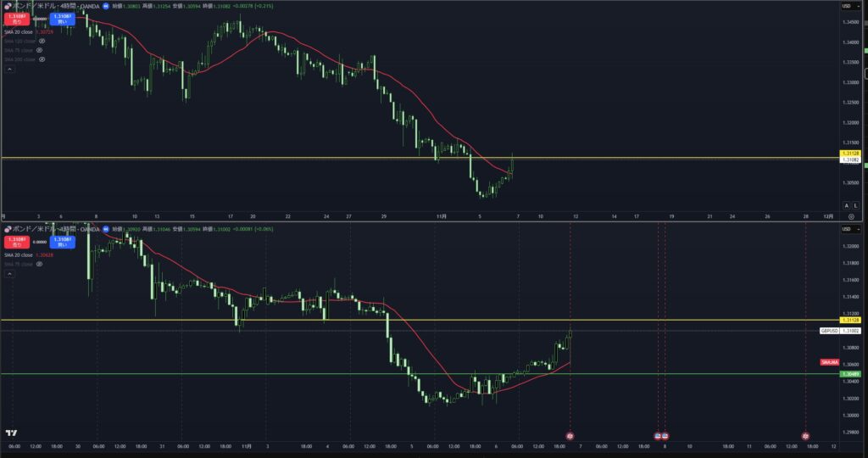Toggle auto scale with the A button
Screen dimensions: 868x458
coord(845,205)
